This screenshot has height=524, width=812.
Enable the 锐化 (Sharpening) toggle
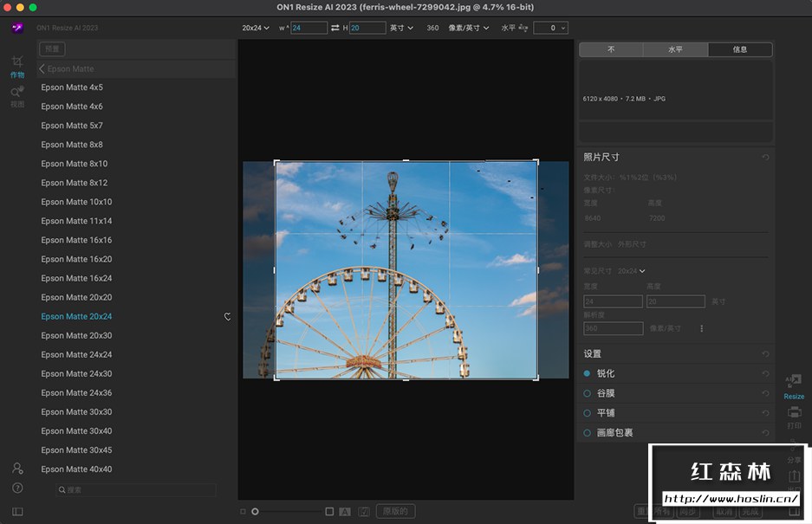point(588,373)
